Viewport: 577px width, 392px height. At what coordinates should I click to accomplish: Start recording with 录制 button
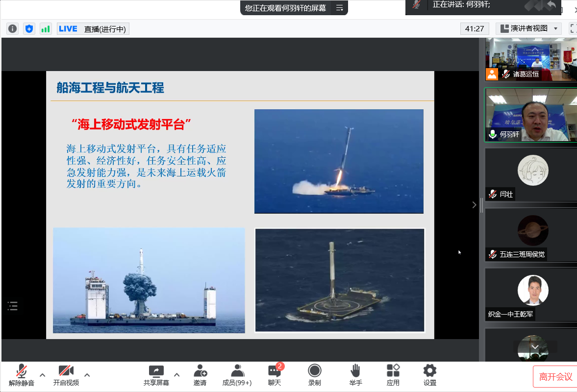[314, 375]
